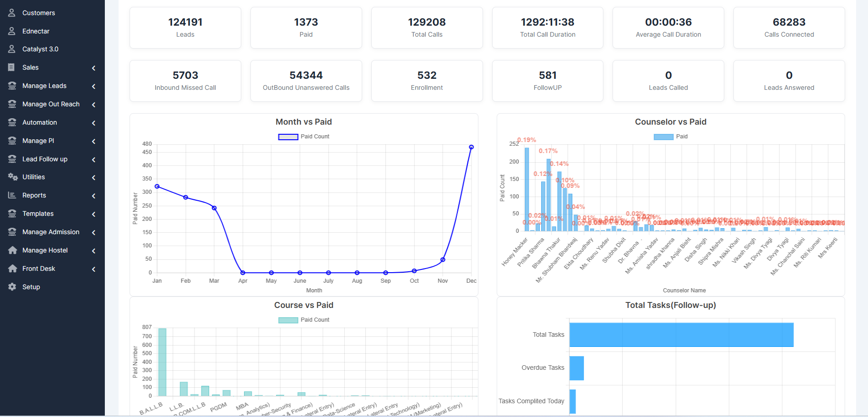Viewport: 868px width, 417px height.
Task: Click the Ednectar user icon
Action: [x=12, y=31]
